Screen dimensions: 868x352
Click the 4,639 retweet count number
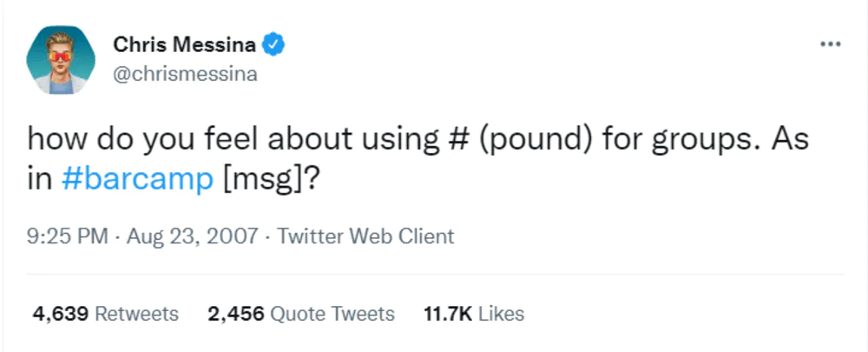coord(59,314)
